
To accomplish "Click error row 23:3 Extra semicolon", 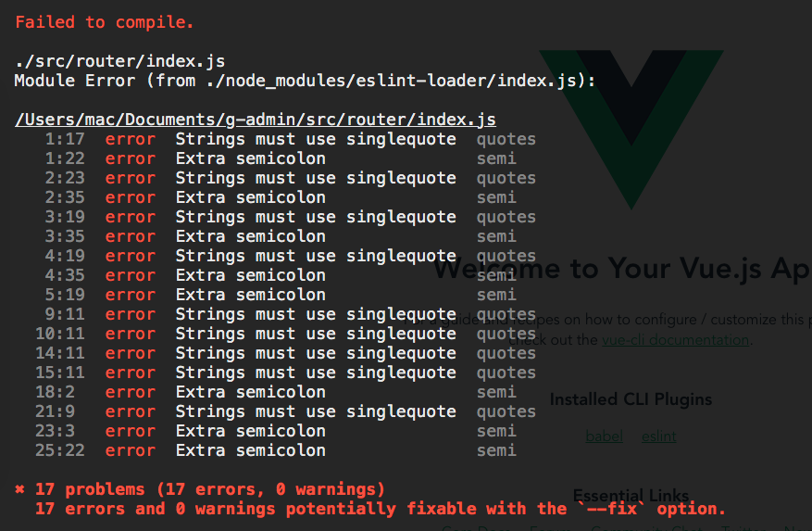I will pyautogui.click(x=276, y=431).
